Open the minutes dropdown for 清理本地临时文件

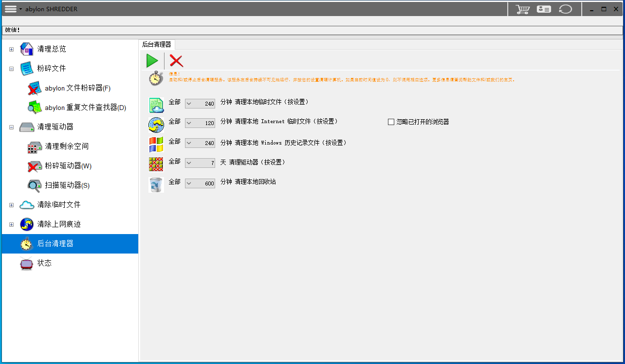(x=189, y=104)
